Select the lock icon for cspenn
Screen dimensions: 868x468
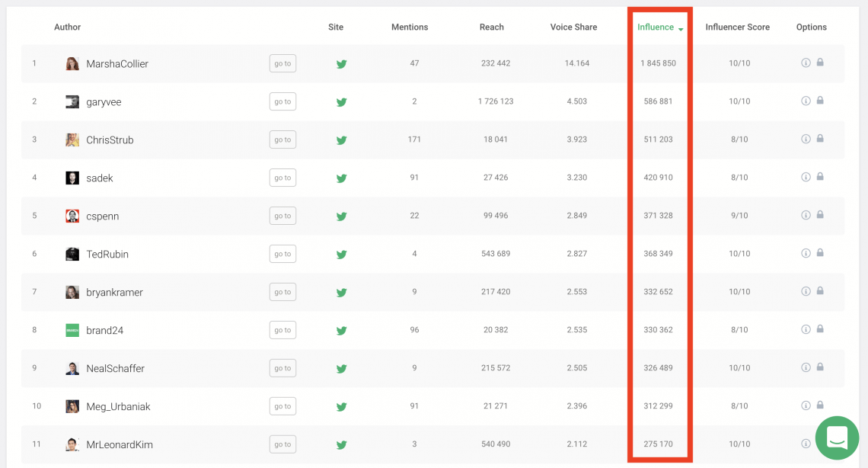point(820,214)
